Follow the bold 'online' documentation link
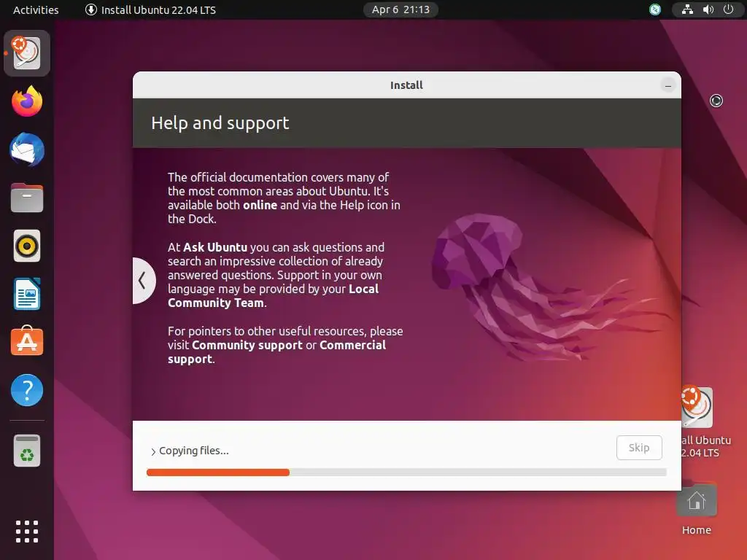 pyautogui.click(x=260, y=205)
